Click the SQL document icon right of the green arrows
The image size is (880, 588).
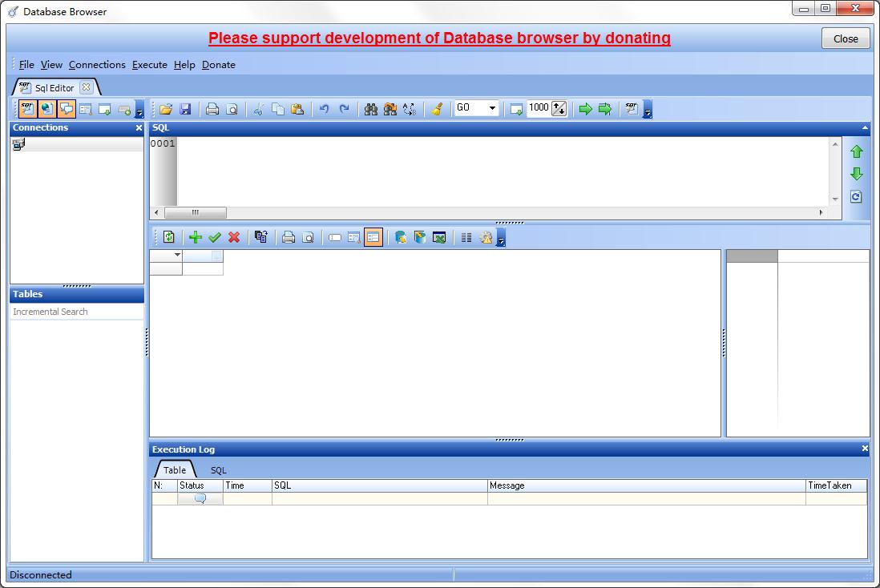(632, 109)
